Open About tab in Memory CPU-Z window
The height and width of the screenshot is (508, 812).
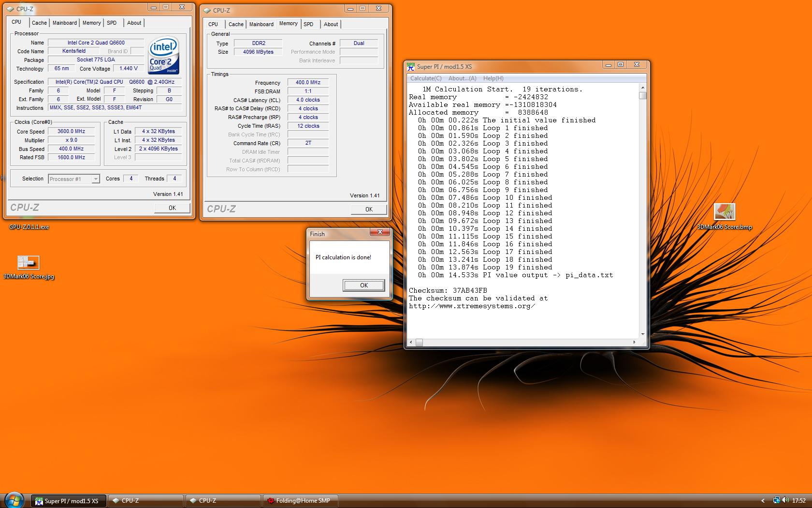[331, 24]
